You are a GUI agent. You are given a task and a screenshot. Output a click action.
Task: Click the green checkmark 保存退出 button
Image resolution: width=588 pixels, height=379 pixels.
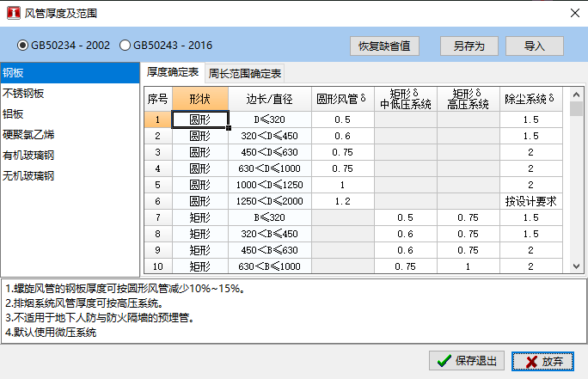click(465, 361)
